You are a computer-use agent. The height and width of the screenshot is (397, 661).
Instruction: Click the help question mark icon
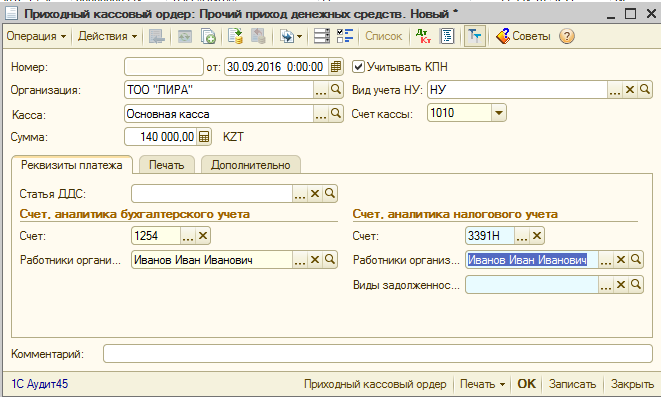pos(567,36)
